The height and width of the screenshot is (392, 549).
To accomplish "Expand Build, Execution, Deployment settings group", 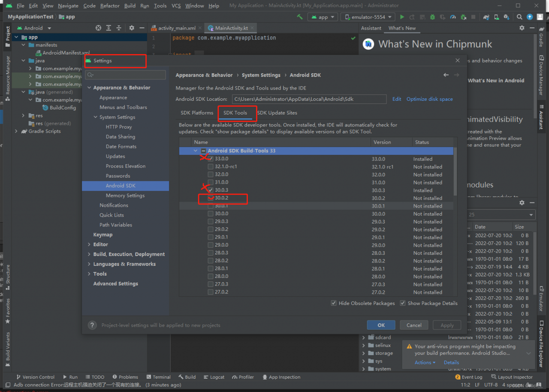I will (89, 254).
